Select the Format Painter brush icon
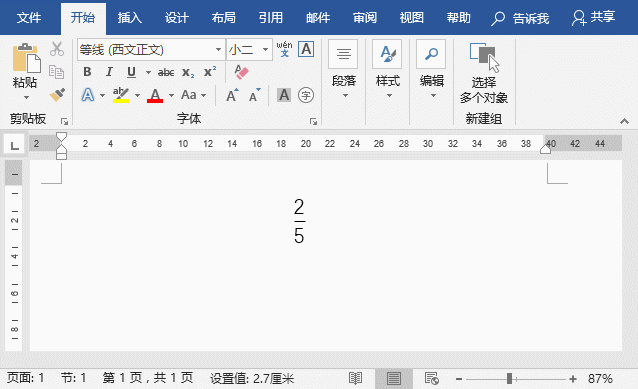 [x=57, y=94]
